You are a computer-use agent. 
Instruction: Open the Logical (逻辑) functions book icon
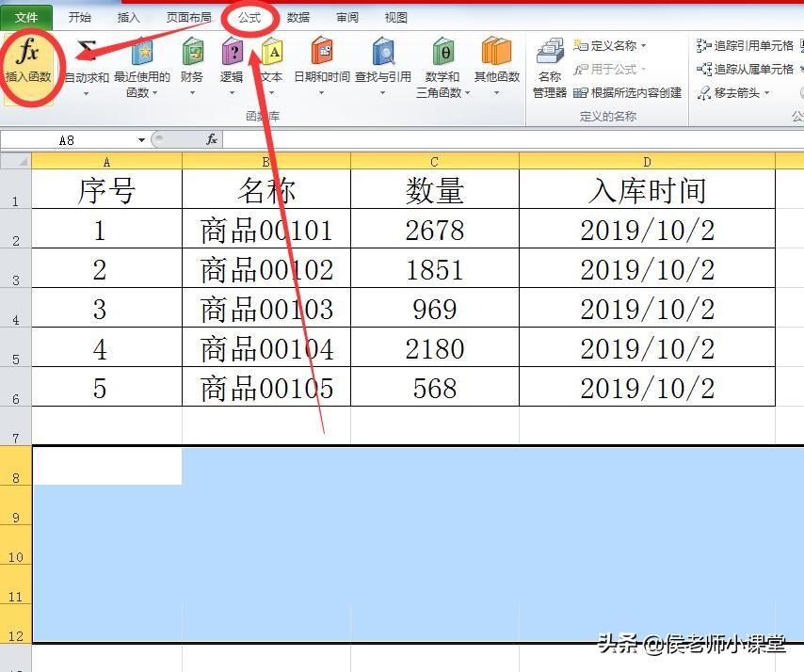(x=232, y=53)
